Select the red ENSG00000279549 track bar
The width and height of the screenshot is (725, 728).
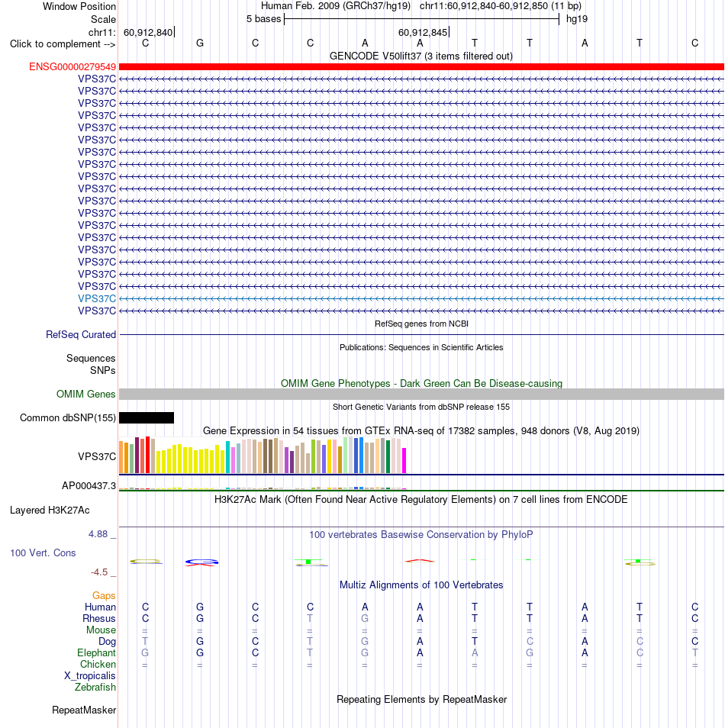422,67
